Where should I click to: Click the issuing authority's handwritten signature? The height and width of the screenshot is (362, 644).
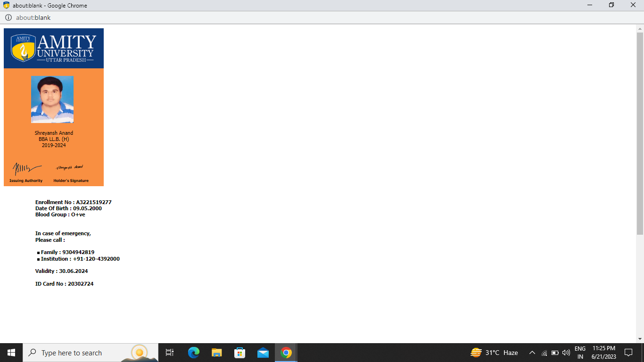27,168
